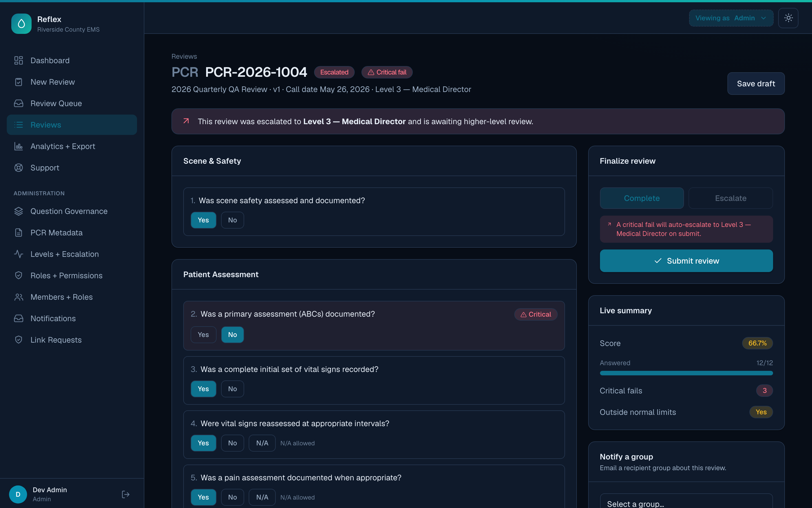Click the New Review clipboard icon

[x=18, y=82]
